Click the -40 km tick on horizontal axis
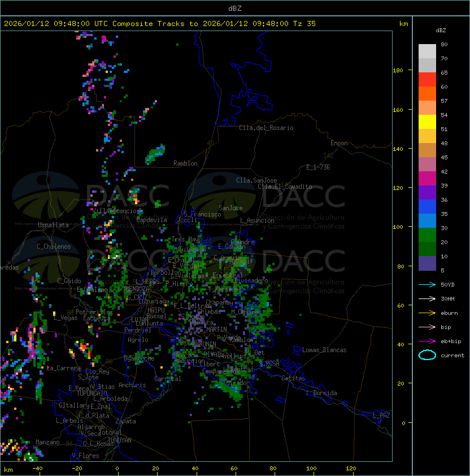 (37, 469)
